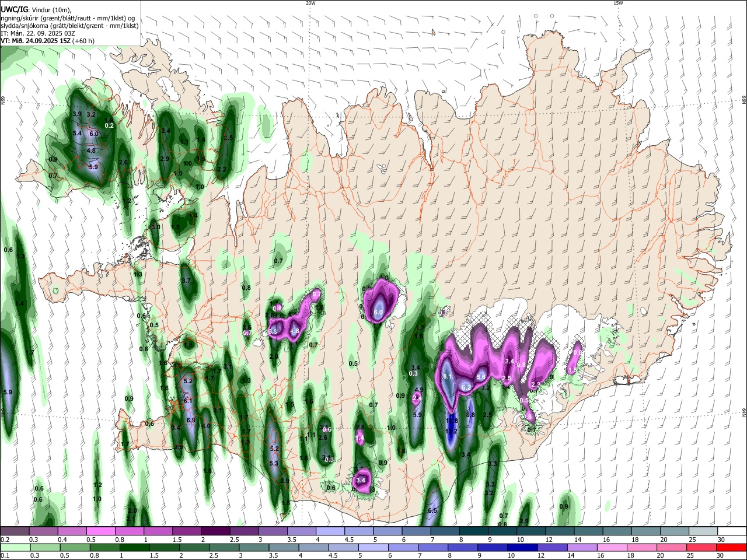747x560 pixels.
Task: Pick the dark mauve 0.2 snow legend swatch
Action: [x=15, y=531]
